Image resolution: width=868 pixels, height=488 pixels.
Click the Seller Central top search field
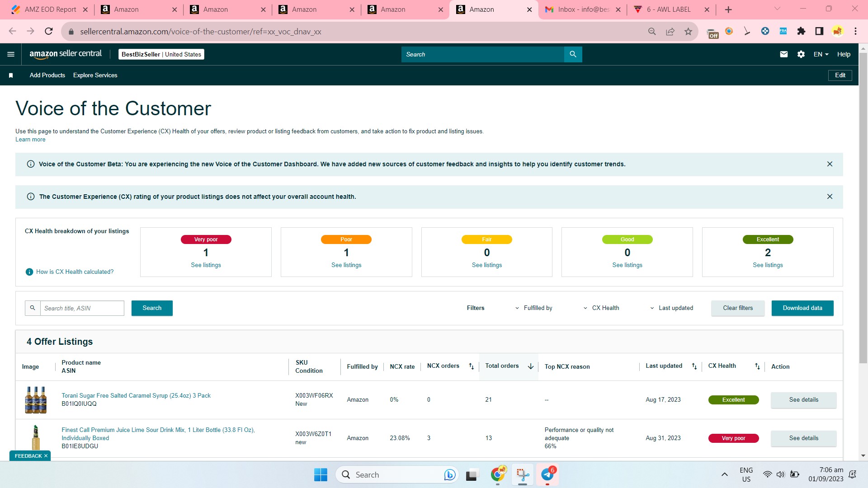click(x=483, y=54)
